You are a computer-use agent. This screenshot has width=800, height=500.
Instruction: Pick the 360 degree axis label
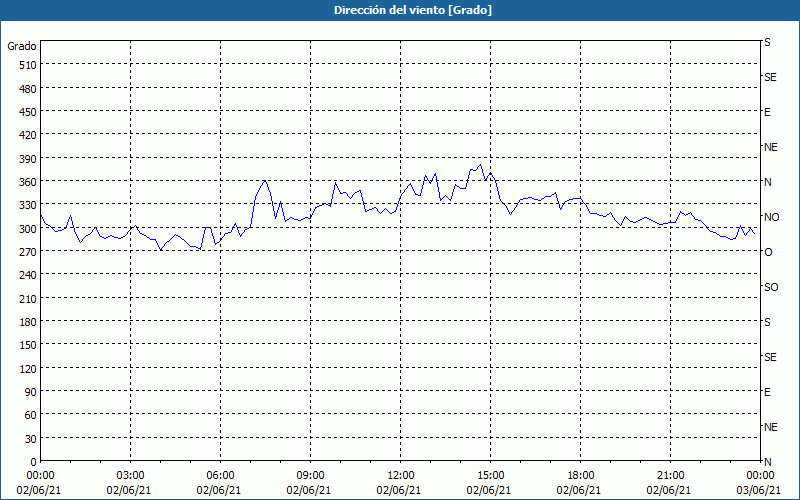click(x=29, y=182)
